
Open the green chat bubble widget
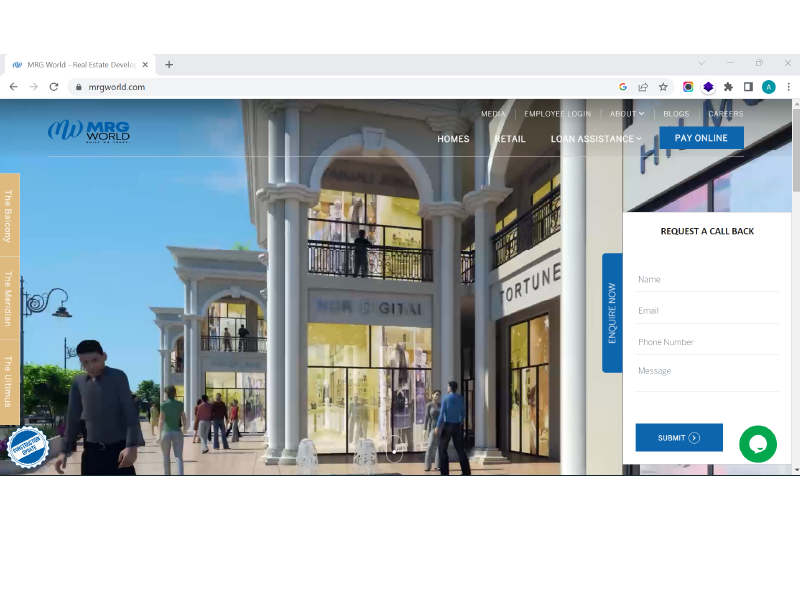(x=758, y=443)
